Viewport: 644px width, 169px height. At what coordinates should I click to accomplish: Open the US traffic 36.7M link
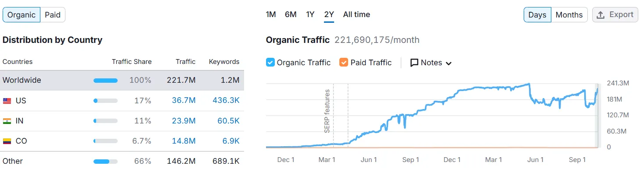pos(183,101)
